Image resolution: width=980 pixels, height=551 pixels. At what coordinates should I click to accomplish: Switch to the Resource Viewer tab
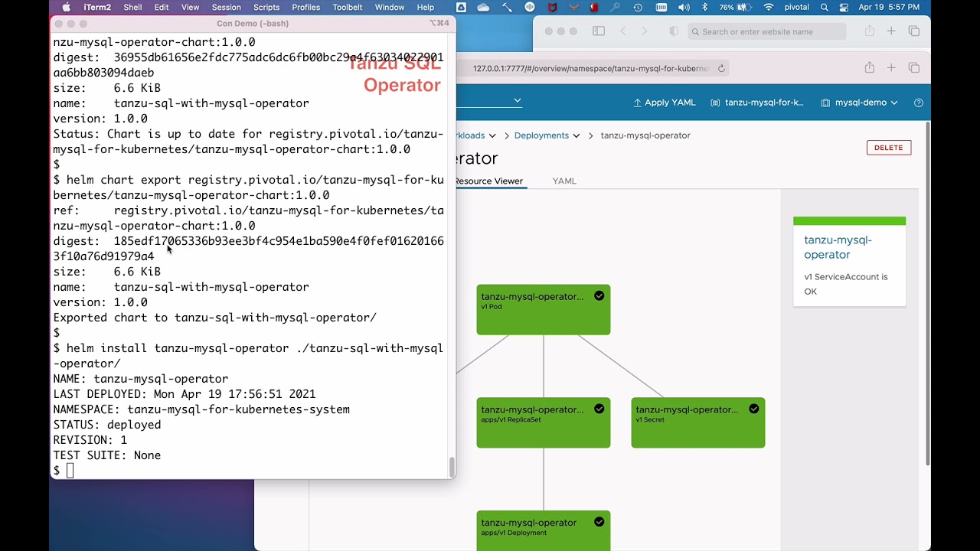[x=488, y=181]
